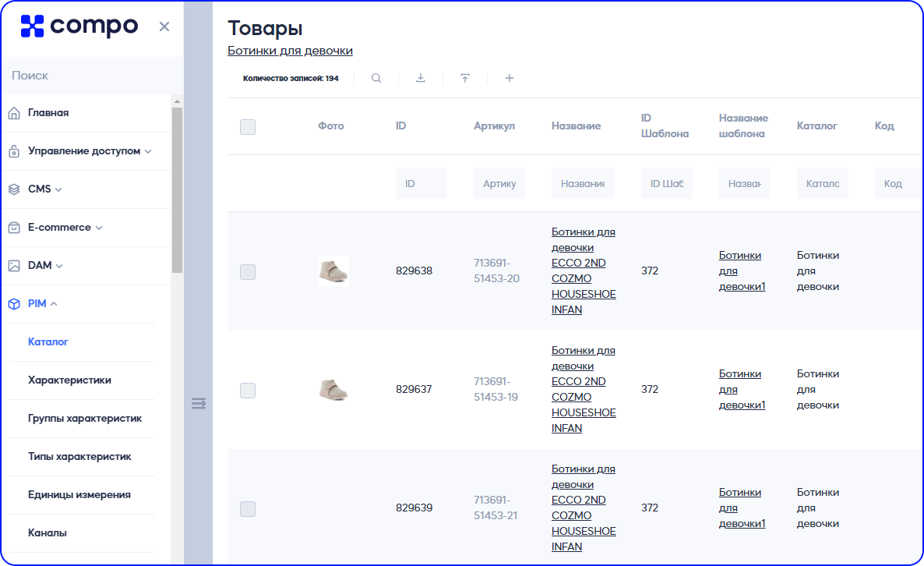Open template link Ботинки для девочки1 in row 829637
Screen dimensions: 924x566
[x=742, y=389]
